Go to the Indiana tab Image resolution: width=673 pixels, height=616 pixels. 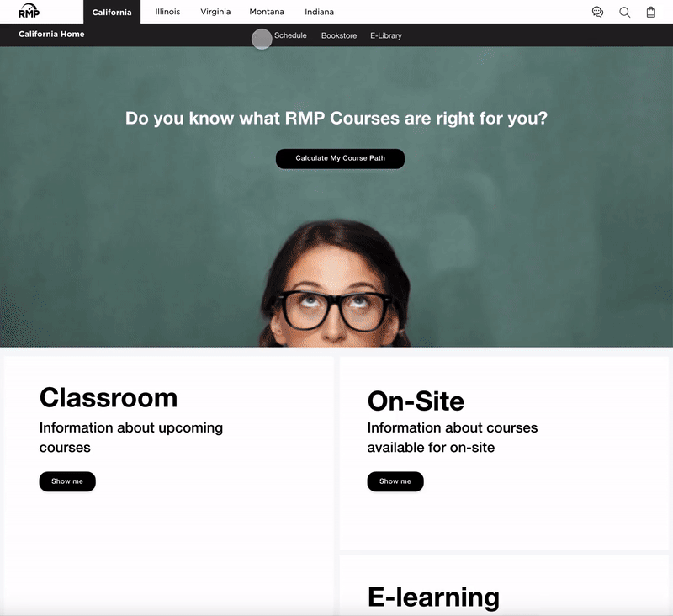[x=319, y=12]
